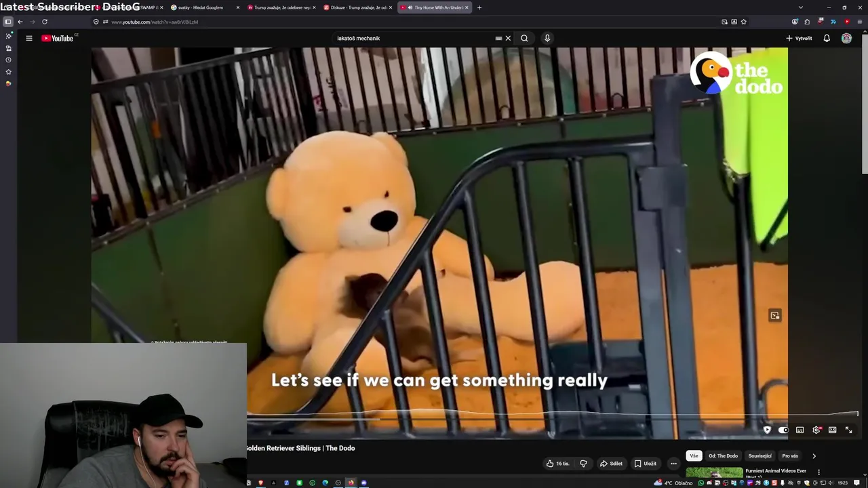Share the video via Sdílet

coord(611,464)
